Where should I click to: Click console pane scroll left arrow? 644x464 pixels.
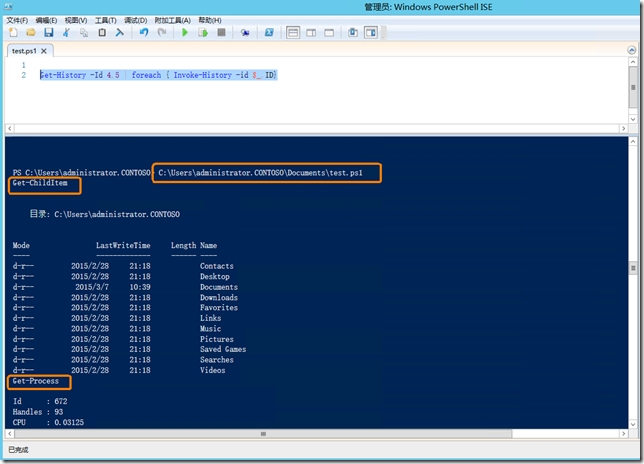(10, 434)
